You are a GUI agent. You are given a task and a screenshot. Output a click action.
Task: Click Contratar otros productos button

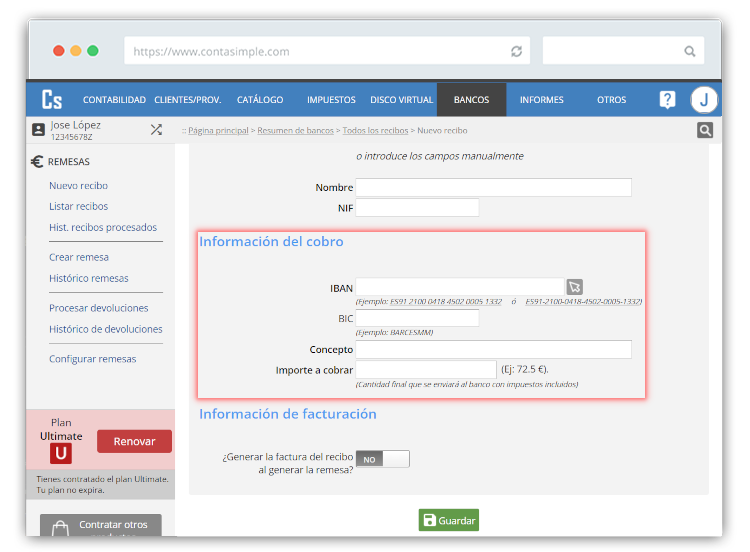101,526
